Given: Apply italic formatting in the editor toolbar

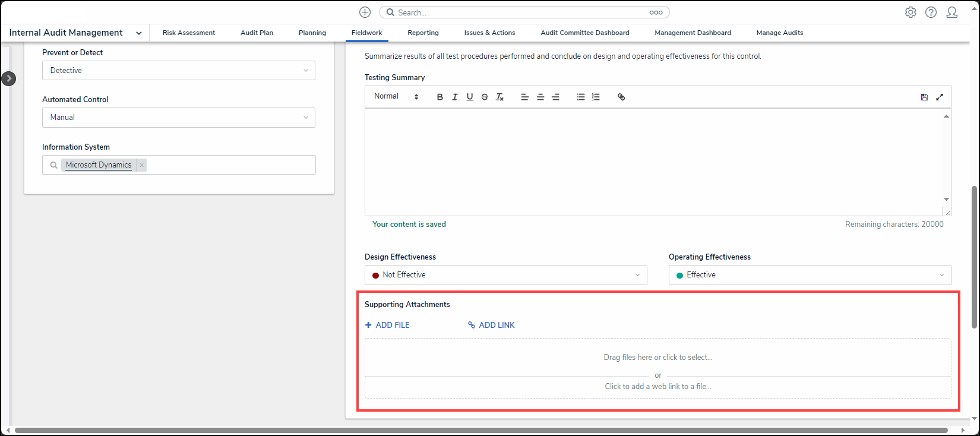Looking at the screenshot, I should (455, 97).
